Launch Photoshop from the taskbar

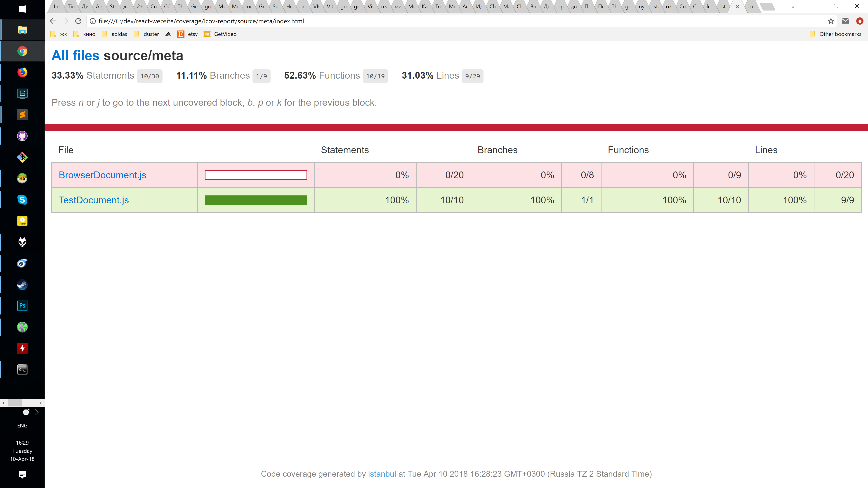click(x=22, y=305)
